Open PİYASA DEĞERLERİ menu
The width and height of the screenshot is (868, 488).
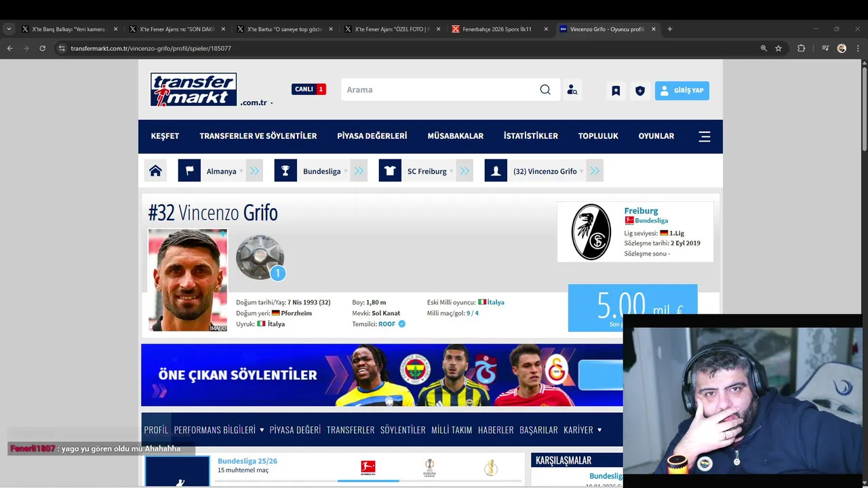pos(372,136)
